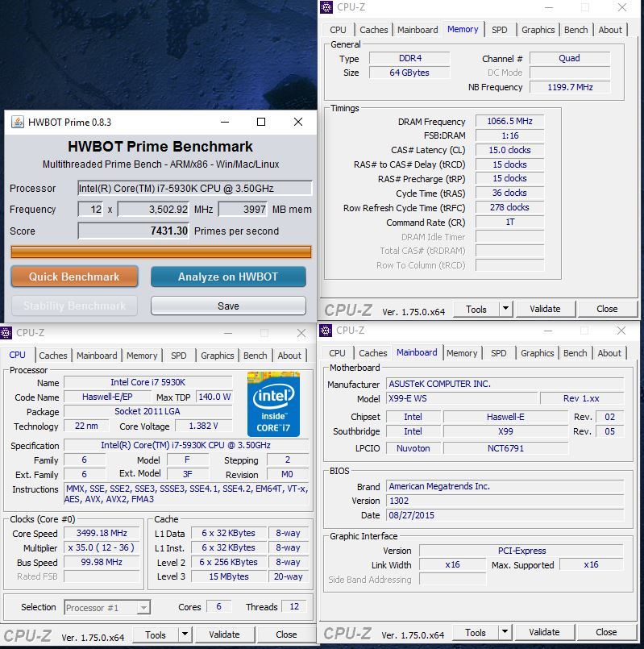
Task: Minimize the HWBOT Prime window
Action: [x=225, y=122]
